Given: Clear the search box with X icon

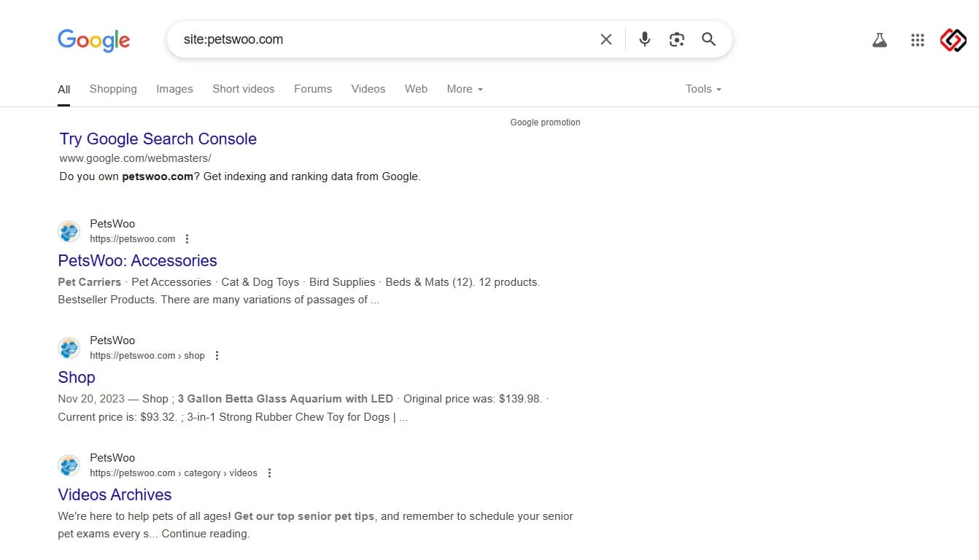Looking at the screenshot, I should (606, 39).
